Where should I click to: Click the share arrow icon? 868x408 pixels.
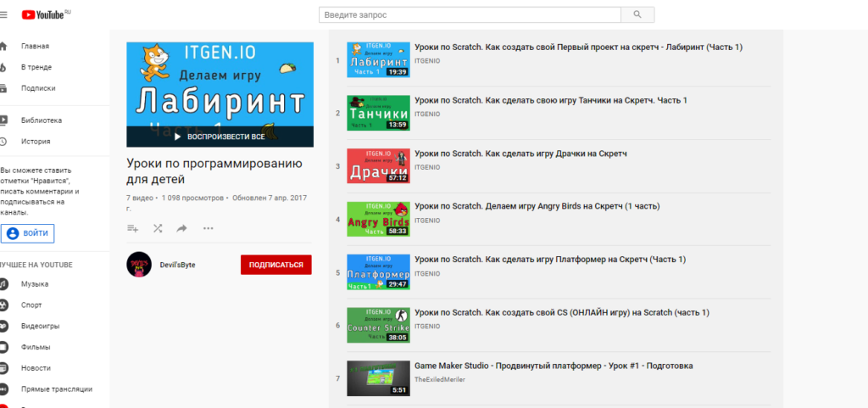(181, 228)
